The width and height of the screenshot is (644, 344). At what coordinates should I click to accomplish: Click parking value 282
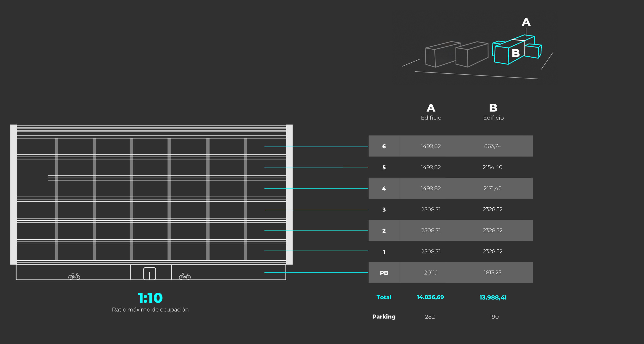point(430,317)
